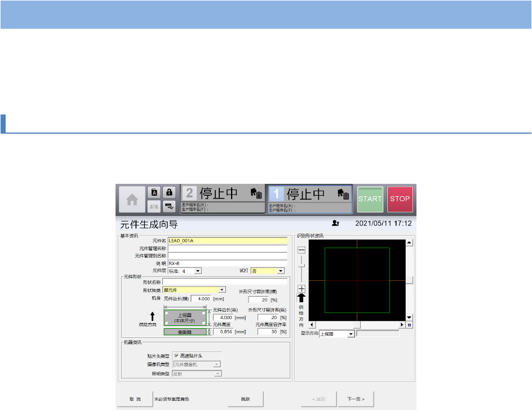Screen dimensions: 532x410
Task: Click the 形状名称 input field
Action: tap(225, 282)
